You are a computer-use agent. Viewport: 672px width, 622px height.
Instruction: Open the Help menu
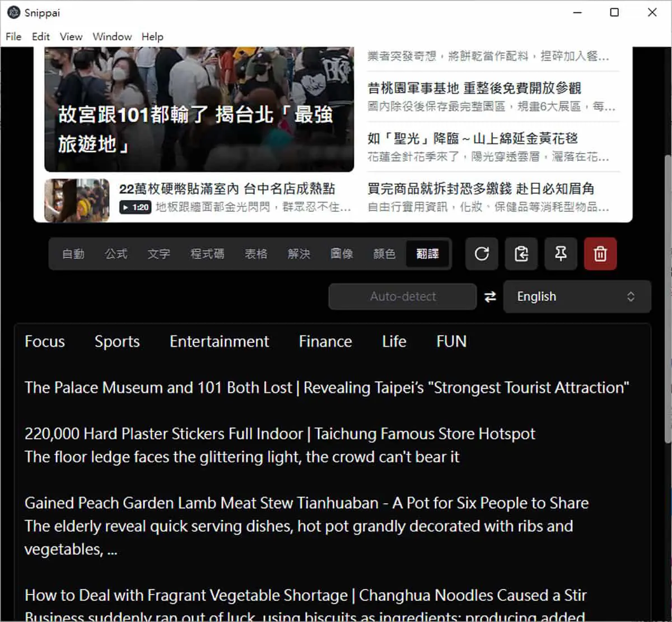[152, 36]
